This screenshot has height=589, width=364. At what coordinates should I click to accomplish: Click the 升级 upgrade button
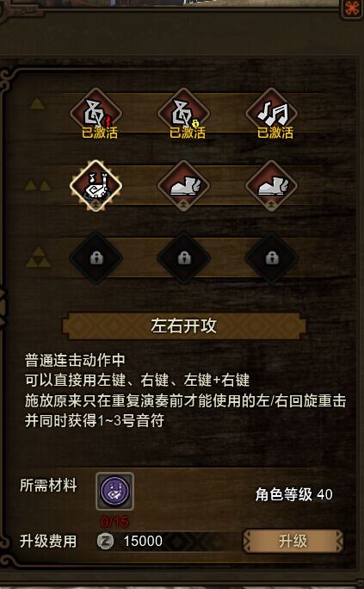click(x=293, y=541)
